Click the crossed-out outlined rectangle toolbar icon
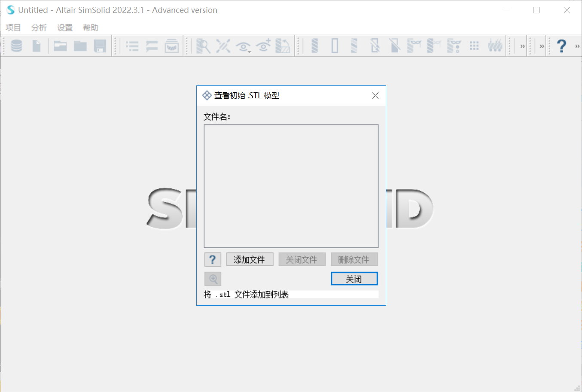582x392 pixels. (x=375, y=46)
